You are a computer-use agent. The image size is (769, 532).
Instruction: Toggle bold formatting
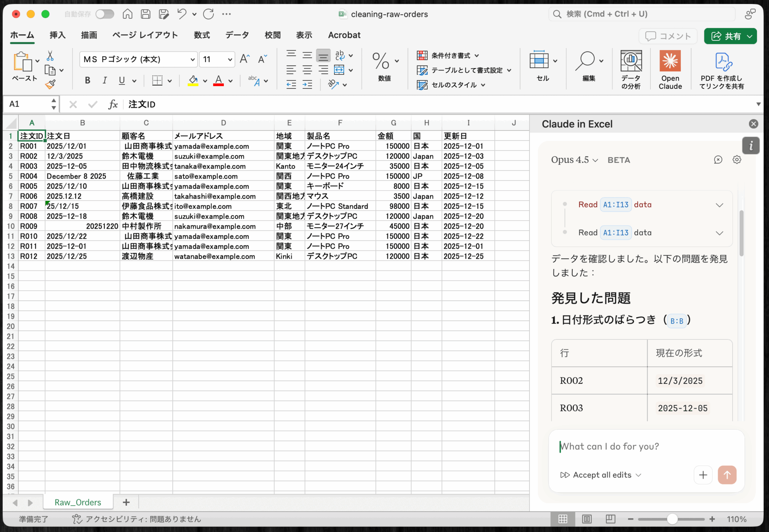click(87, 80)
